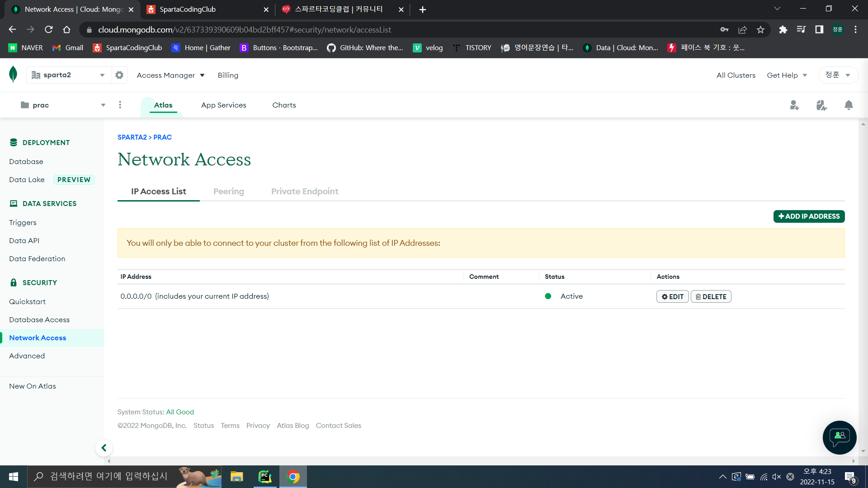Select the IP Access List tab
The image size is (868, 488).
[x=159, y=192]
